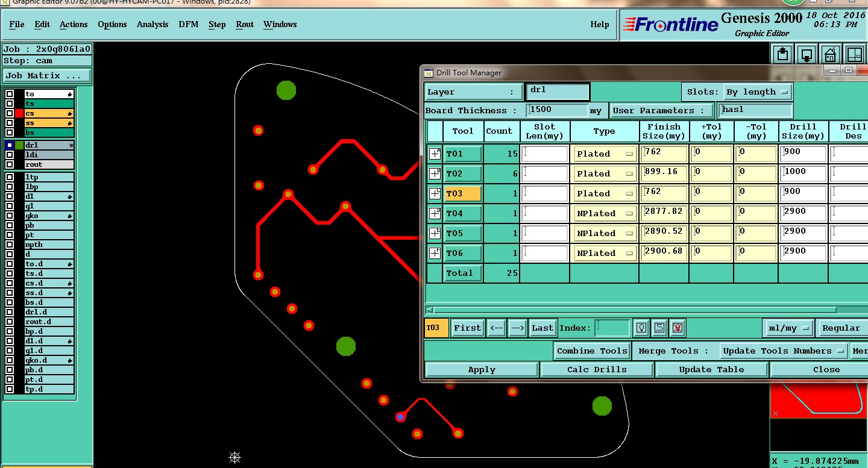
Task: Click the hand marker on the 'ss' layer
Action: pyautogui.click(x=71, y=123)
